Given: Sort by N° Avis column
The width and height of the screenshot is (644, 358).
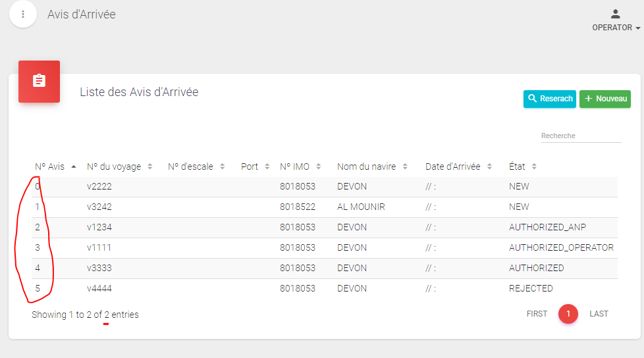Looking at the screenshot, I should click(55, 166).
